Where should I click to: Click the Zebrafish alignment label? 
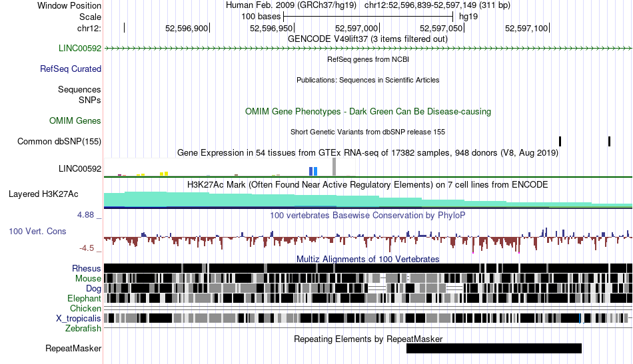tap(83, 329)
